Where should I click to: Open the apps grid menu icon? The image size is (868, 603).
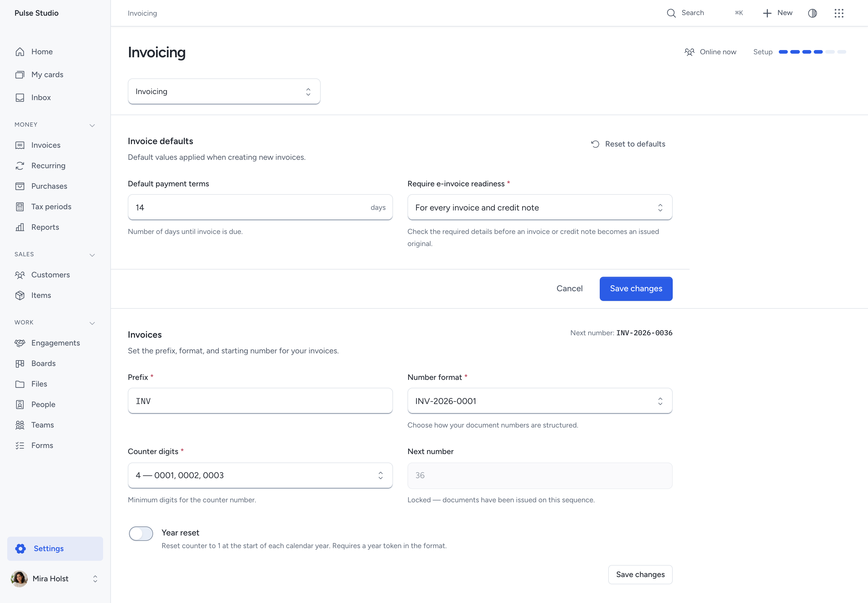click(839, 13)
